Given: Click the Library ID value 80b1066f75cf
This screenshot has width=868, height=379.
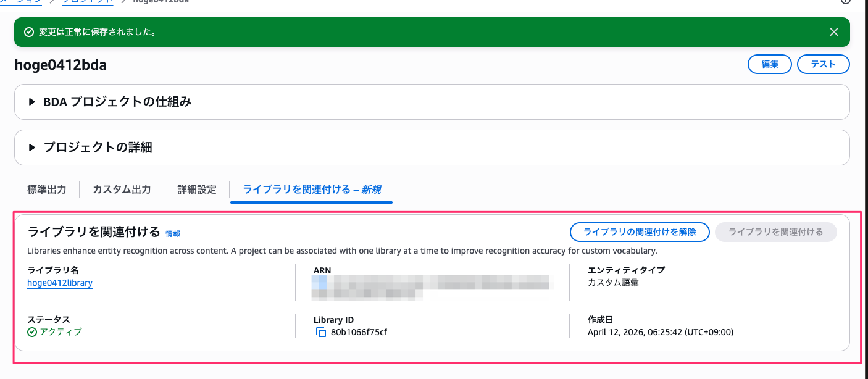Looking at the screenshot, I should pyautogui.click(x=359, y=332).
